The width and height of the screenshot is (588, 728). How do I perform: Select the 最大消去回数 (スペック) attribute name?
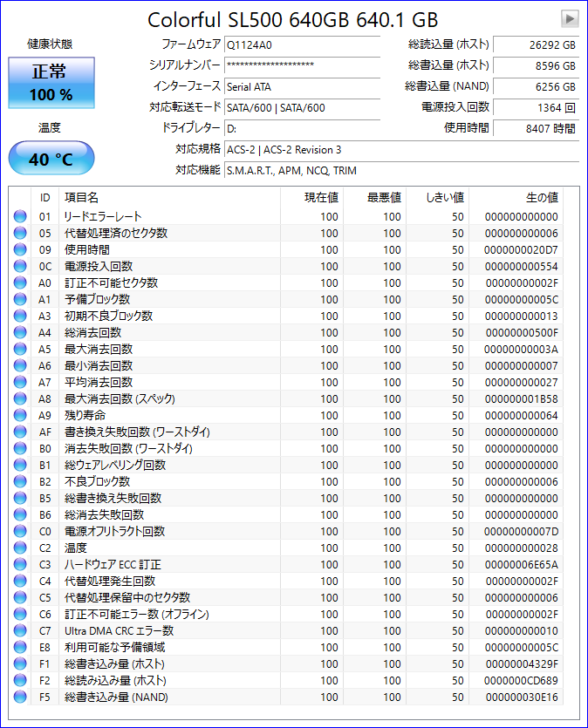tap(120, 398)
